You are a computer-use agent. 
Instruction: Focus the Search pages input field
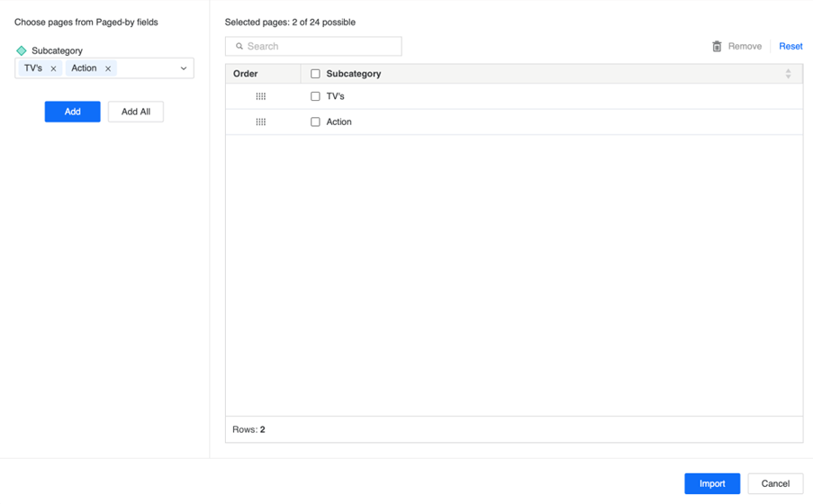coord(320,46)
